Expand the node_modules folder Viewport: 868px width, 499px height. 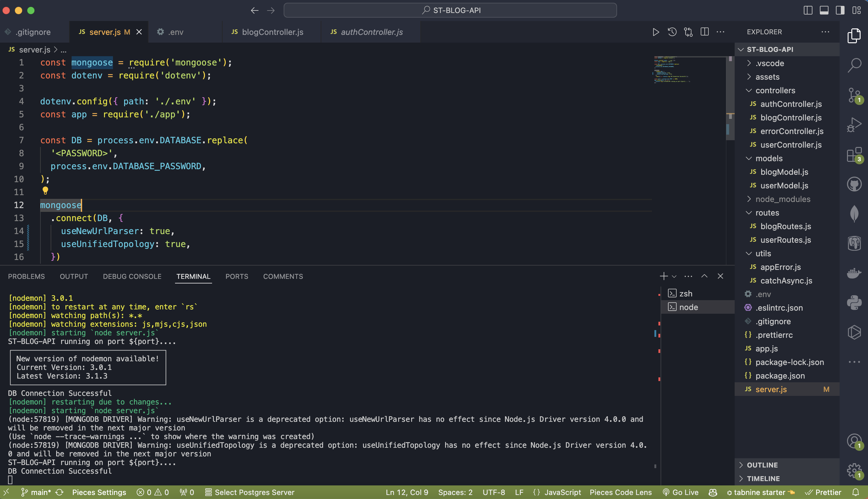783,199
